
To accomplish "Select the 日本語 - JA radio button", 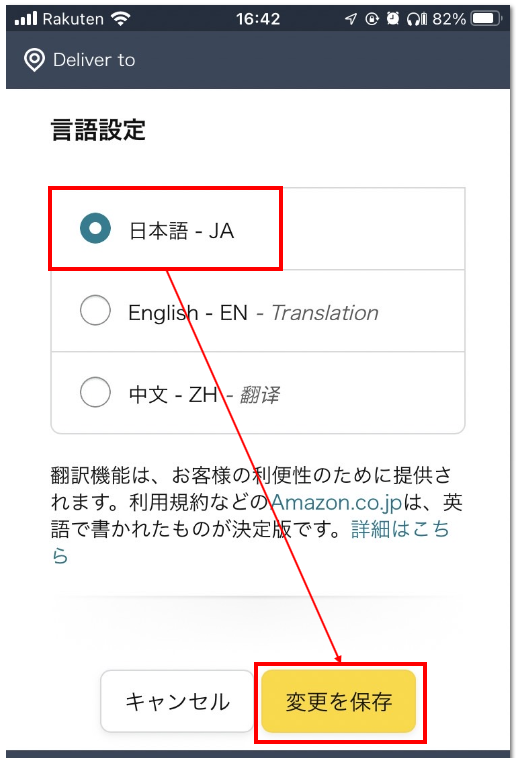I will click(x=95, y=228).
